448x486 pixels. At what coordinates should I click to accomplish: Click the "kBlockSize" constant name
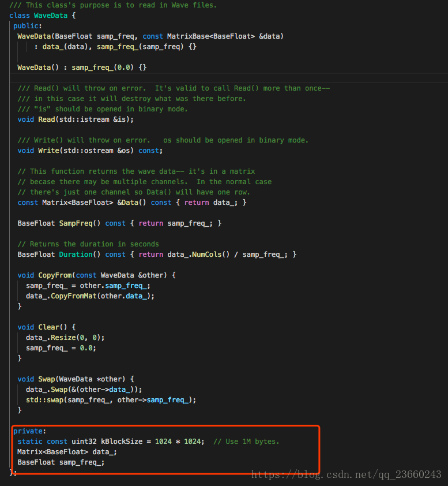[122, 442]
